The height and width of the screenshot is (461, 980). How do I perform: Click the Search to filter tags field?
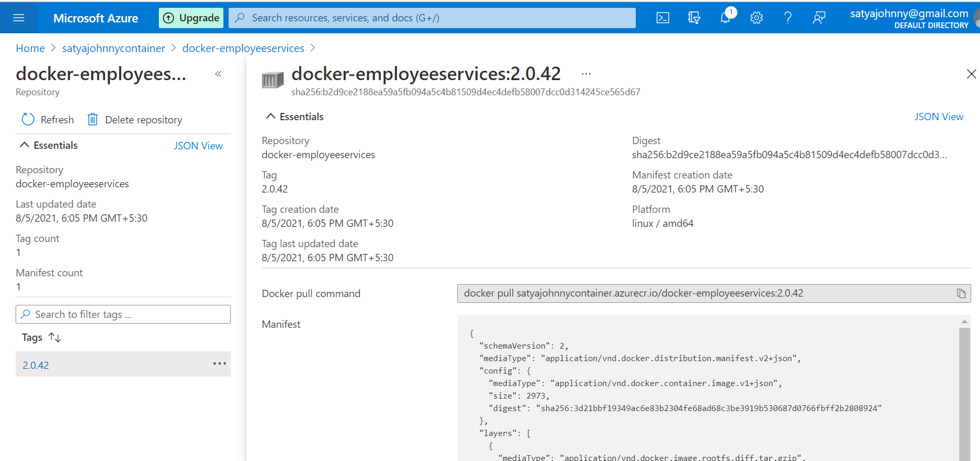tap(123, 314)
